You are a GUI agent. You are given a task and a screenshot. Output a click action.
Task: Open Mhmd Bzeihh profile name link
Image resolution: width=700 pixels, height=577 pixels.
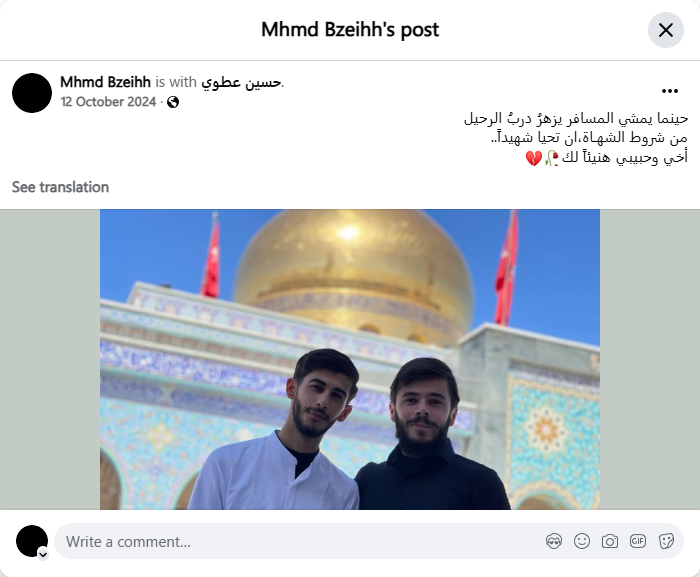point(105,82)
